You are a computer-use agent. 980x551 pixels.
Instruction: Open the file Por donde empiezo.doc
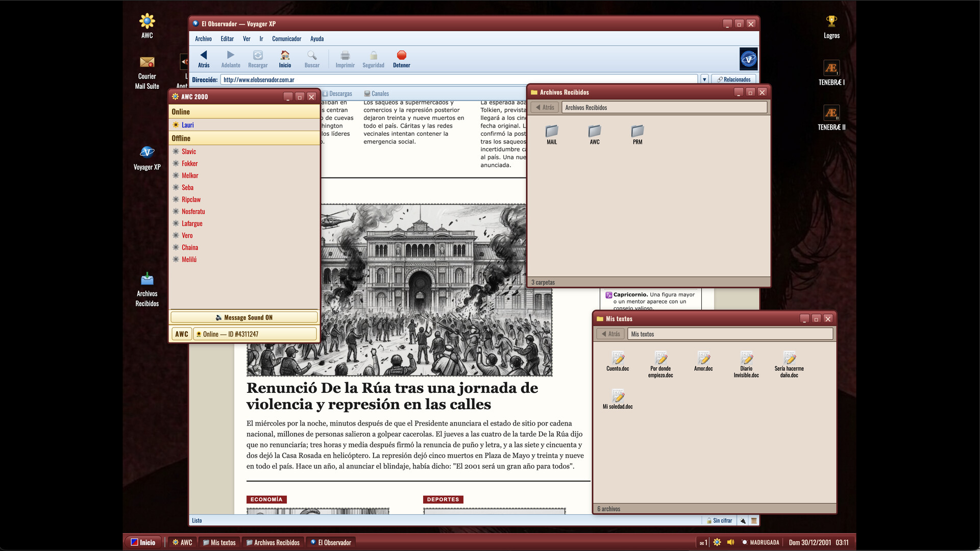[660, 364]
